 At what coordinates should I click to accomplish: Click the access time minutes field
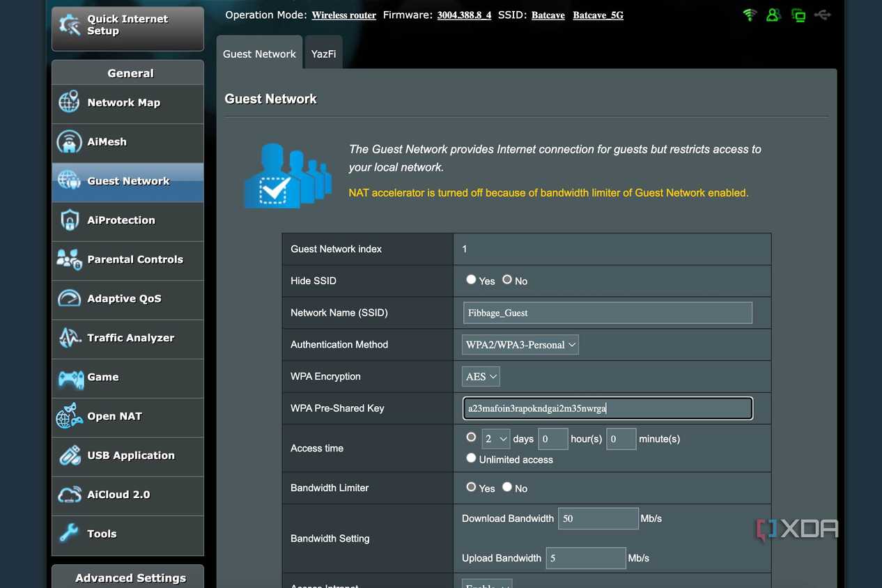621,439
